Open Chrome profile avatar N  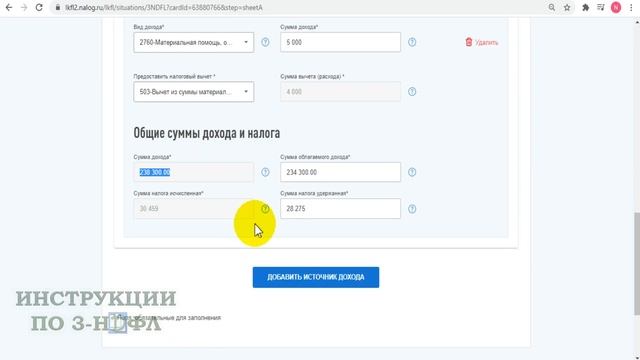pyautogui.click(x=616, y=7)
